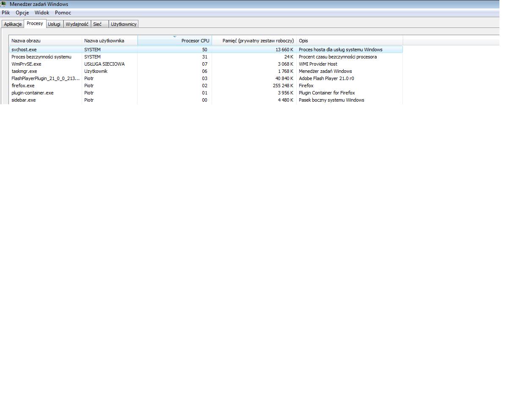Viewport: 532px width, 396px height.
Task: Select the svchost.exe process row
Action: click(x=206, y=50)
